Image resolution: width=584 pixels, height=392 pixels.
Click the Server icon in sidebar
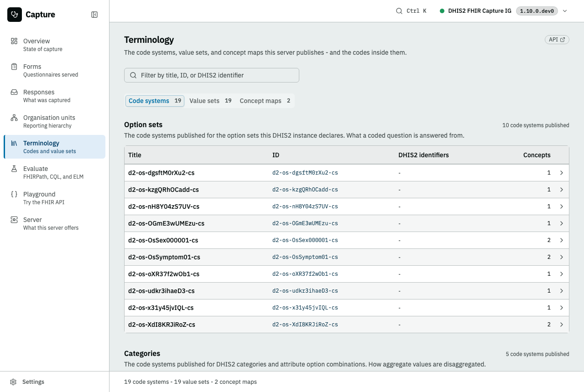[x=14, y=220]
